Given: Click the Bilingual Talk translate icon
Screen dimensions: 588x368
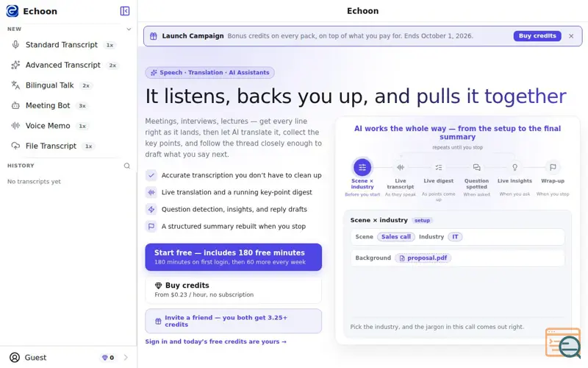Looking at the screenshot, I should (x=15, y=85).
